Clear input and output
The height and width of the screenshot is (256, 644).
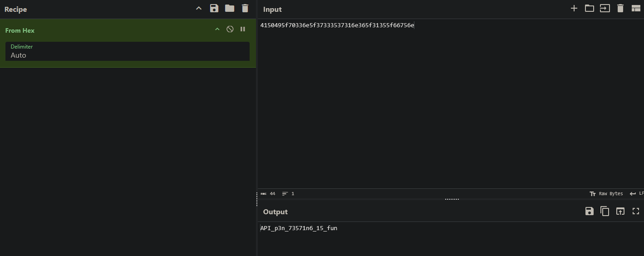[620, 8]
